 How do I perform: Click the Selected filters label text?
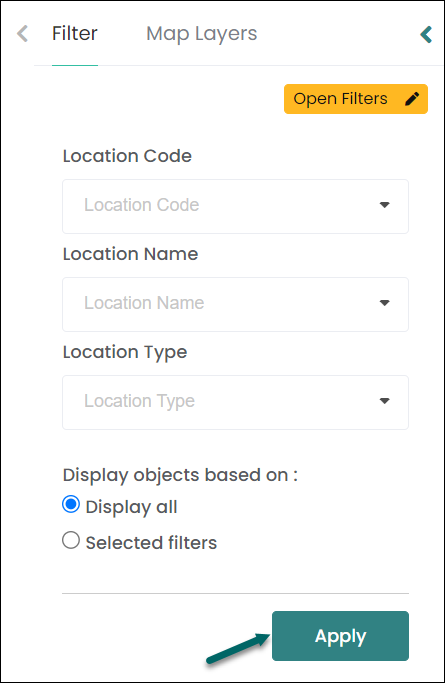click(x=151, y=543)
